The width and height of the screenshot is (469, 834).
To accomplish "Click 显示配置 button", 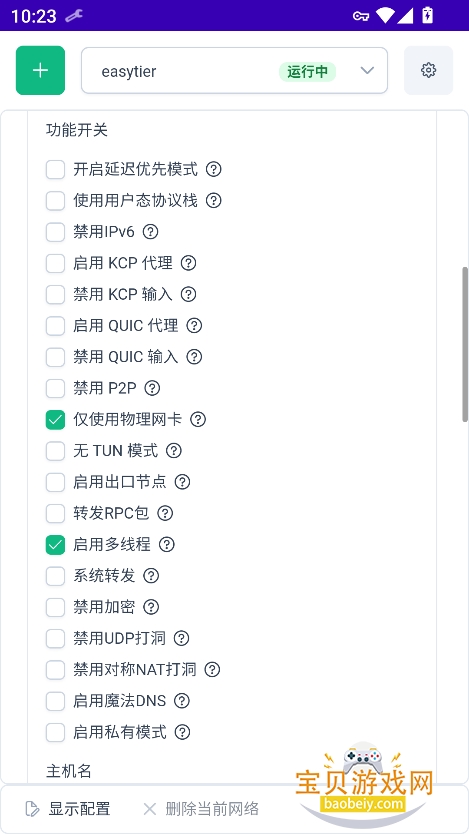I will 68,809.
